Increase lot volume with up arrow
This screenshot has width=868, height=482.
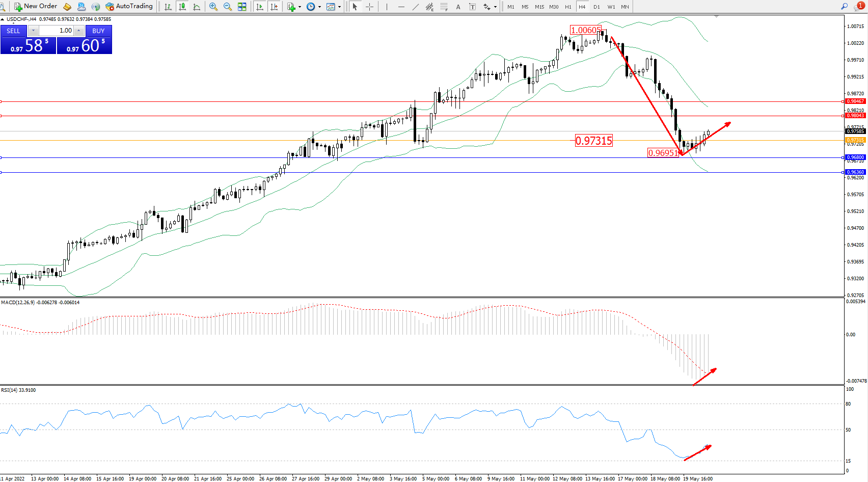pyautogui.click(x=78, y=31)
